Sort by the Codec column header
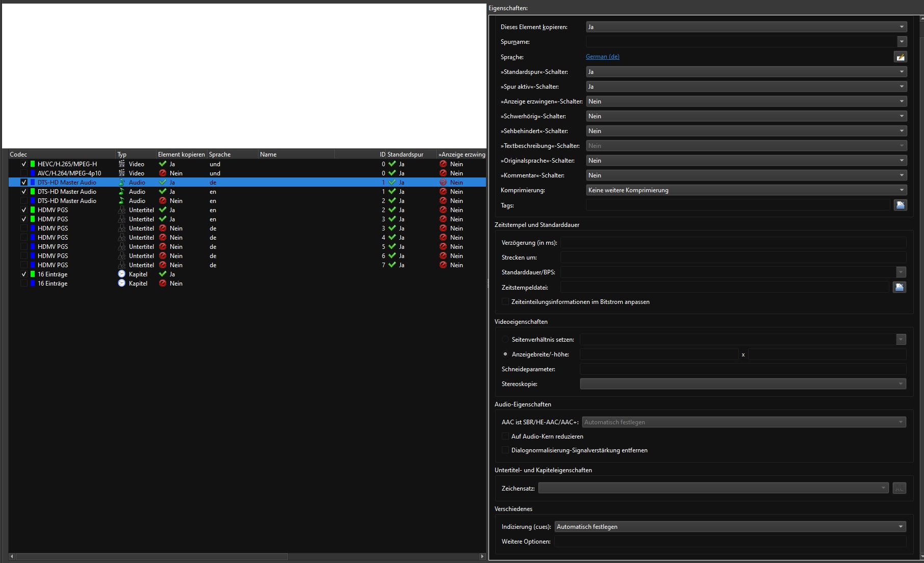The height and width of the screenshot is (563, 924). click(x=62, y=155)
